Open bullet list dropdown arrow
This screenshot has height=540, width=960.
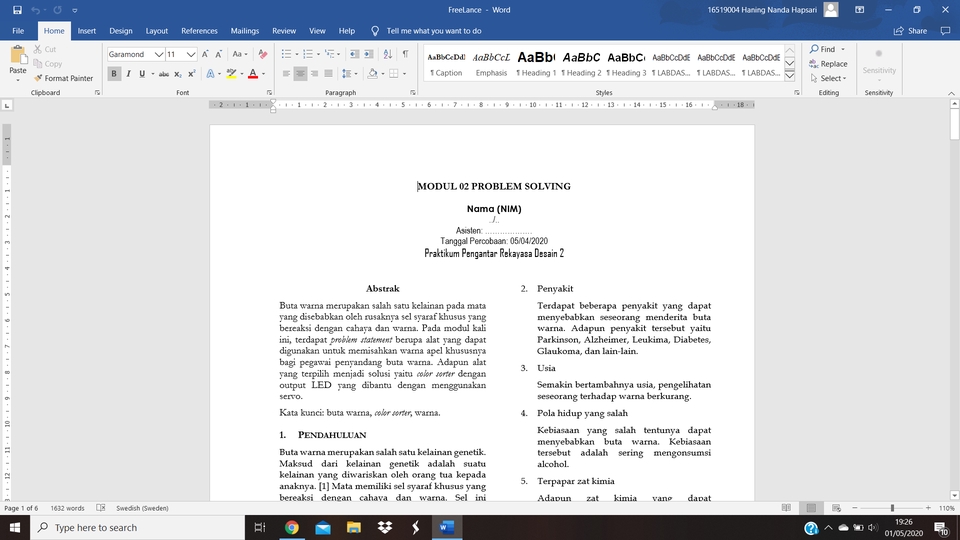(x=297, y=54)
